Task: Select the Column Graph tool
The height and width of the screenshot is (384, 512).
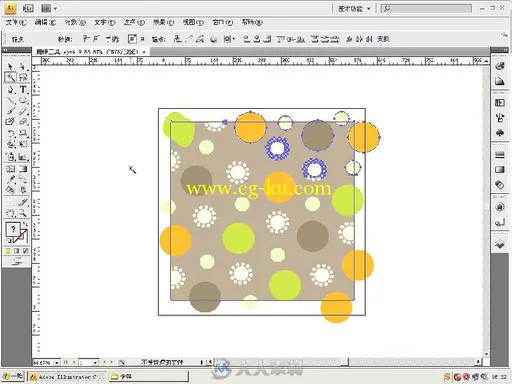Action: 23,156
